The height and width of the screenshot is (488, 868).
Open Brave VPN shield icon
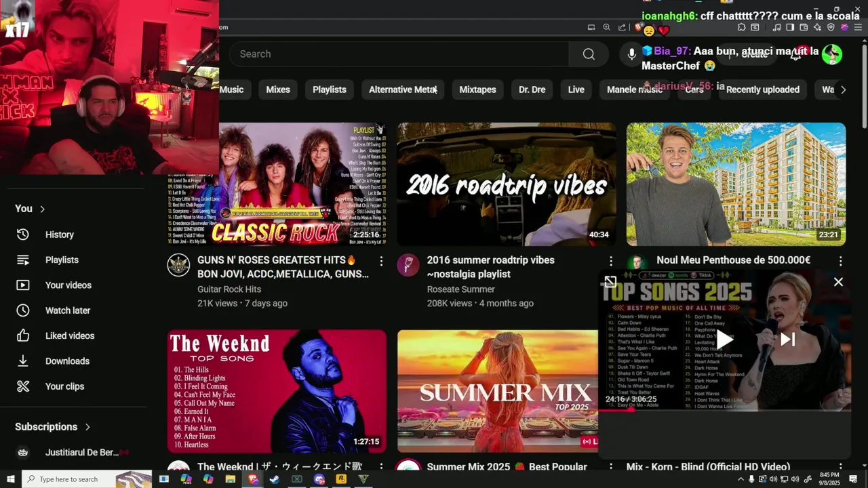(831, 27)
